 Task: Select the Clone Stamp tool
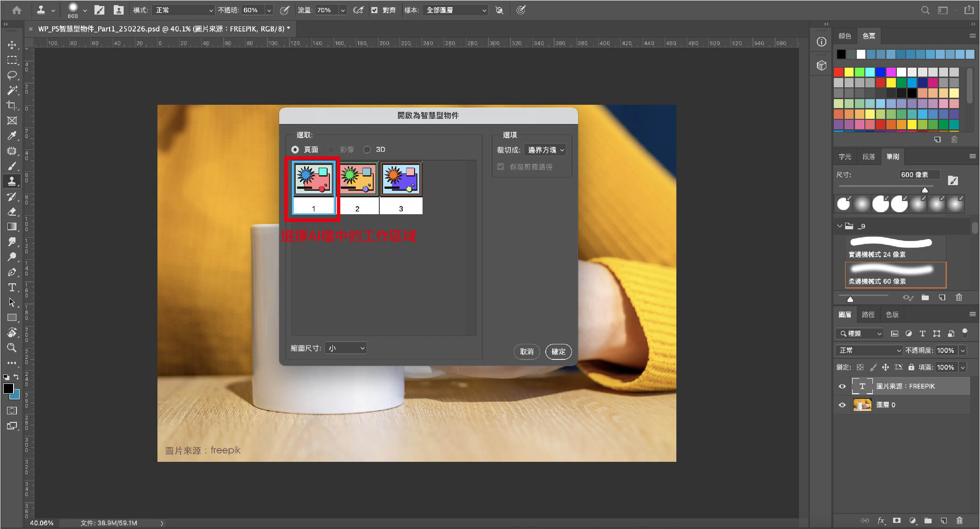12,181
